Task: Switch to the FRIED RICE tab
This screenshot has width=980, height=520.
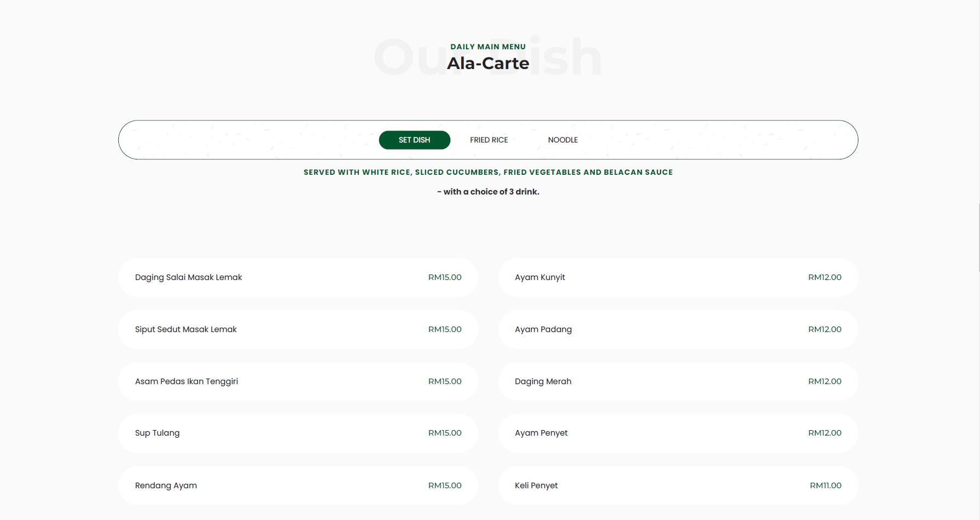Action: tap(489, 140)
